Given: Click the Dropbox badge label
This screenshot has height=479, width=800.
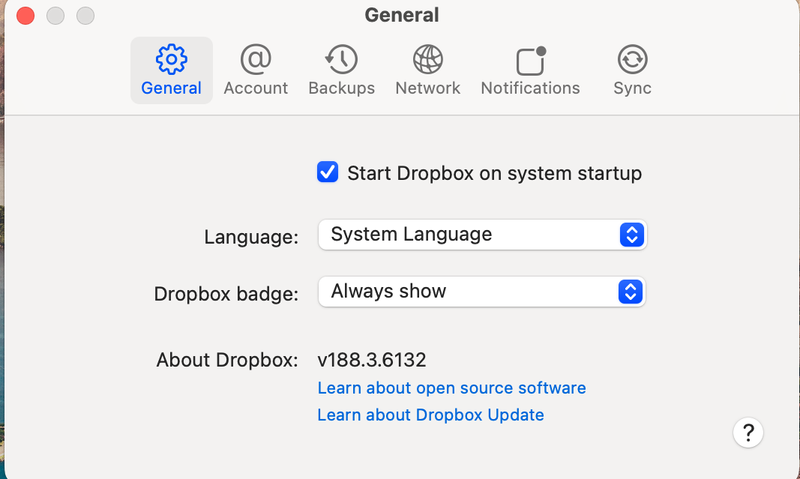Looking at the screenshot, I should pos(226,294).
